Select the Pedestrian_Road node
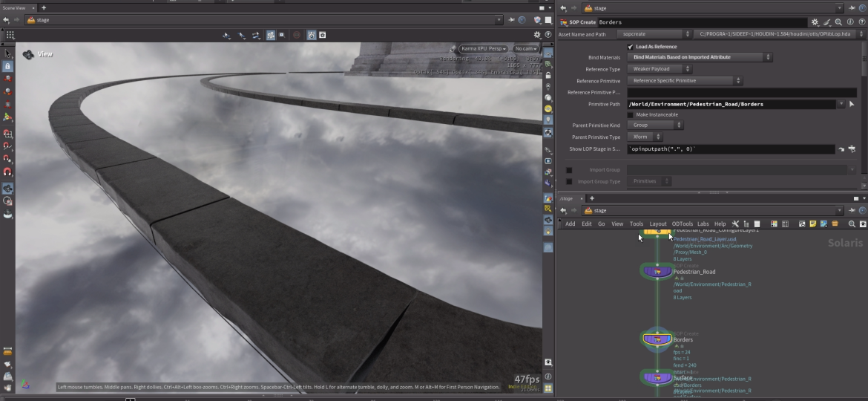The image size is (868, 401). (x=657, y=272)
